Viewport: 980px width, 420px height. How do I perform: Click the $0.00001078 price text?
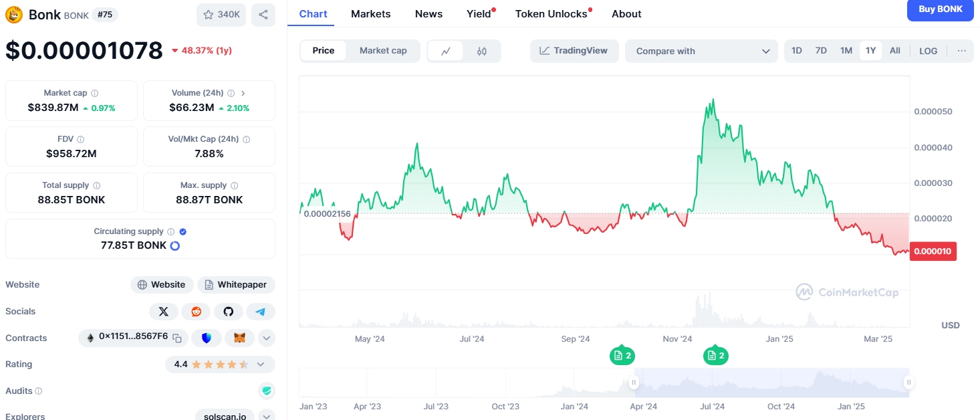pyautogui.click(x=84, y=51)
